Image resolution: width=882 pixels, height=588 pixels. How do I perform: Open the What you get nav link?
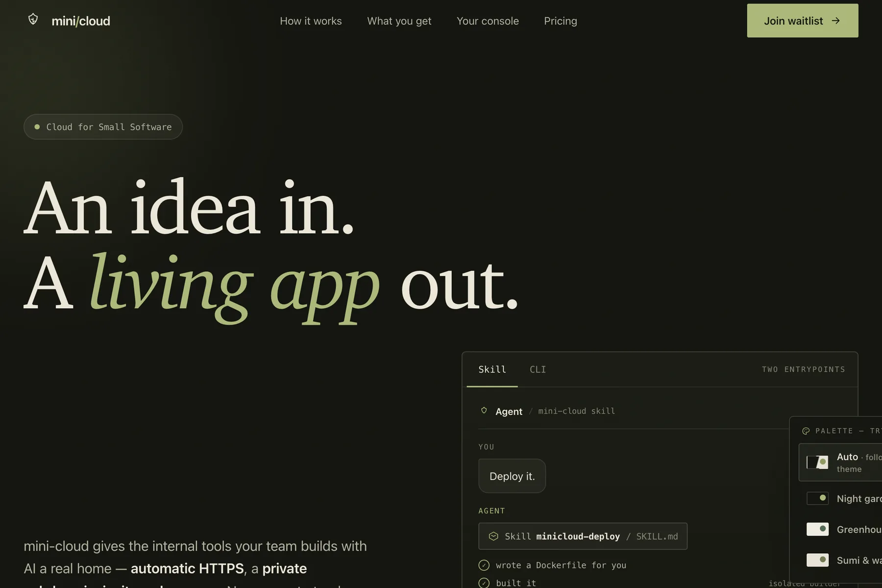tap(399, 21)
